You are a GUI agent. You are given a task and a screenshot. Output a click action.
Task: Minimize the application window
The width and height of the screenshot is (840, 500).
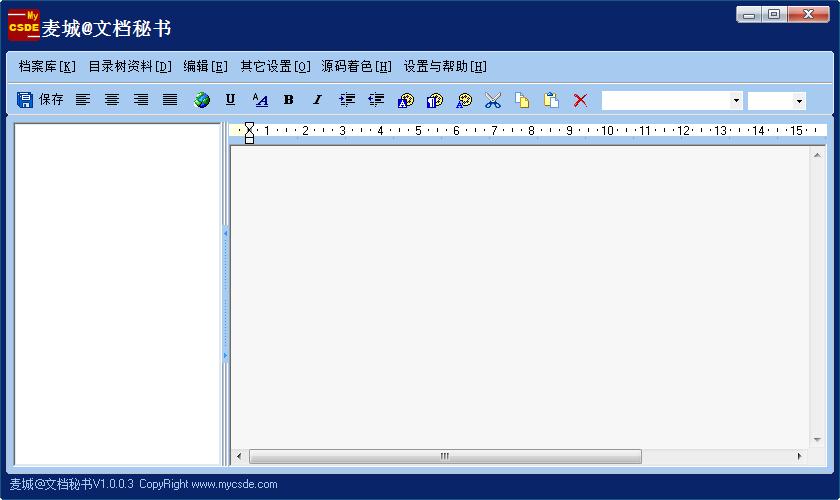tap(749, 14)
